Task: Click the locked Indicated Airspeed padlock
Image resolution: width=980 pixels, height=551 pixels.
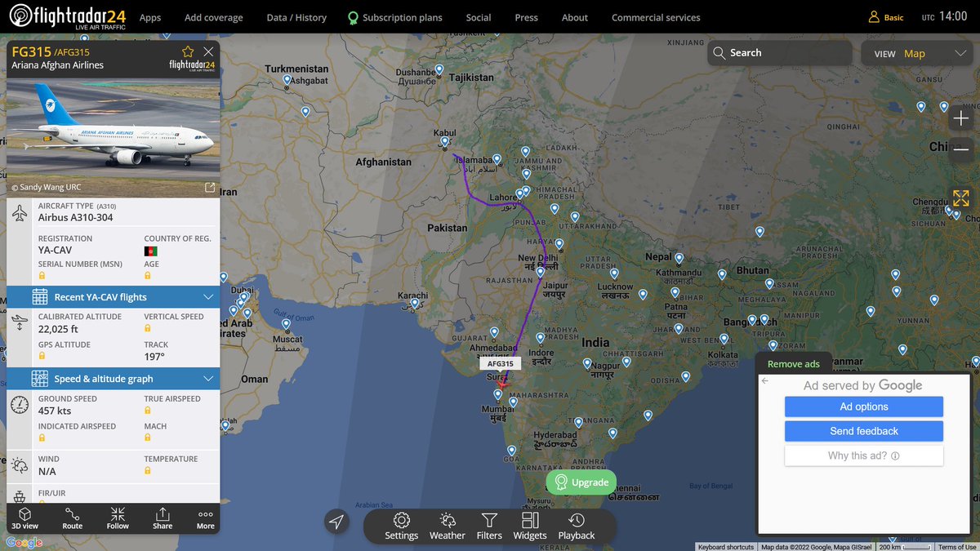Action: (42, 438)
